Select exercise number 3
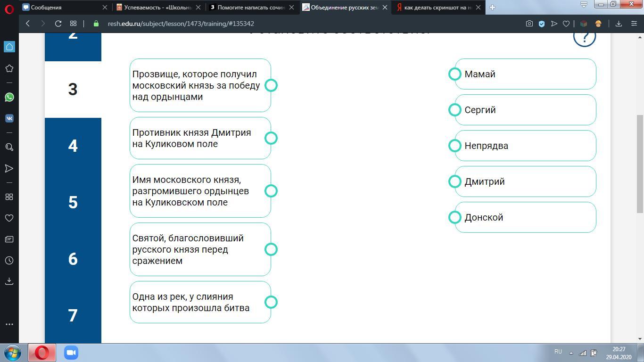This screenshot has width=644, height=362. (73, 89)
